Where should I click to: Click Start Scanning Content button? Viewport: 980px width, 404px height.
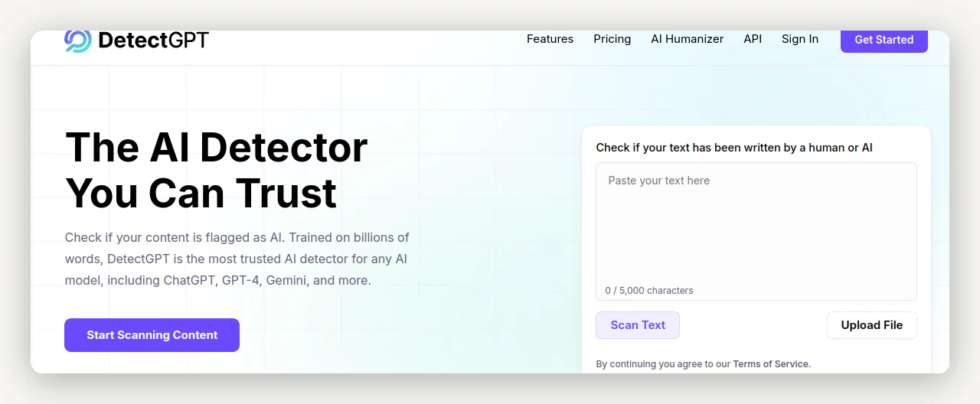pyautogui.click(x=152, y=335)
